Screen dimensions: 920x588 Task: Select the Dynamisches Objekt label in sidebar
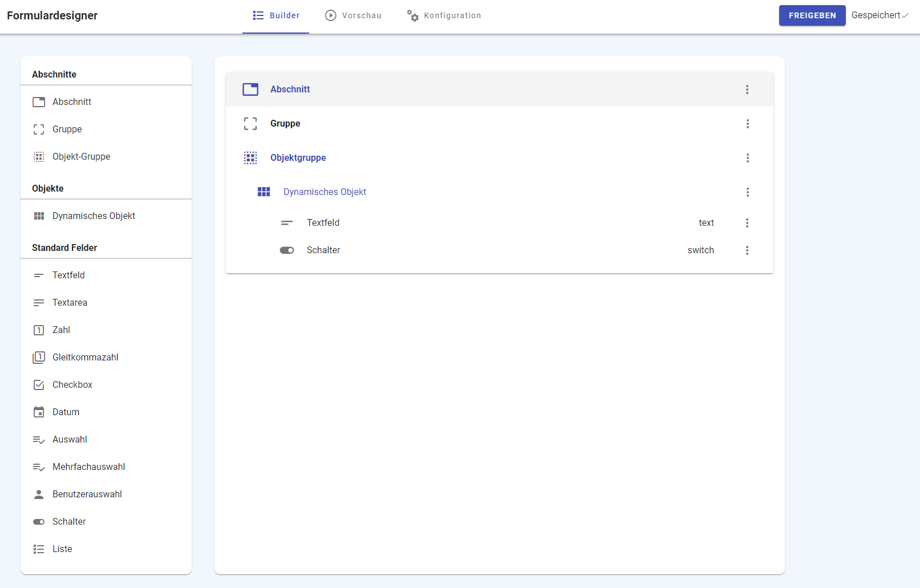(94, 216)
